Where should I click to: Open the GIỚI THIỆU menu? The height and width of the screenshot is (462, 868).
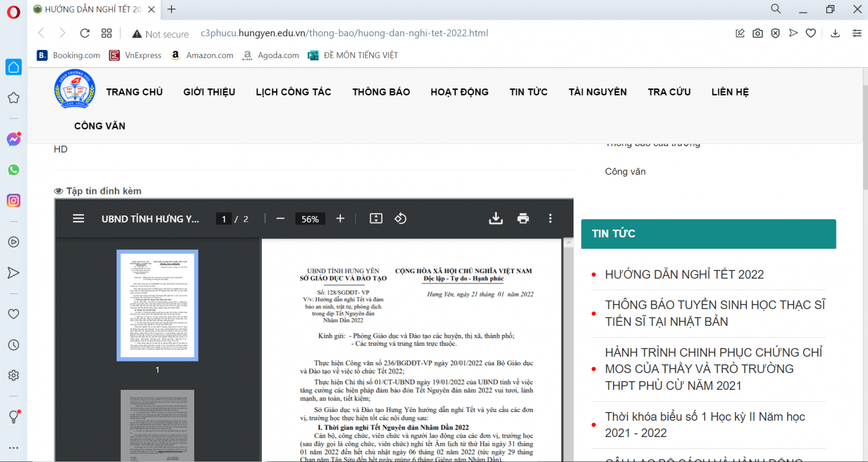coord(209,92)
